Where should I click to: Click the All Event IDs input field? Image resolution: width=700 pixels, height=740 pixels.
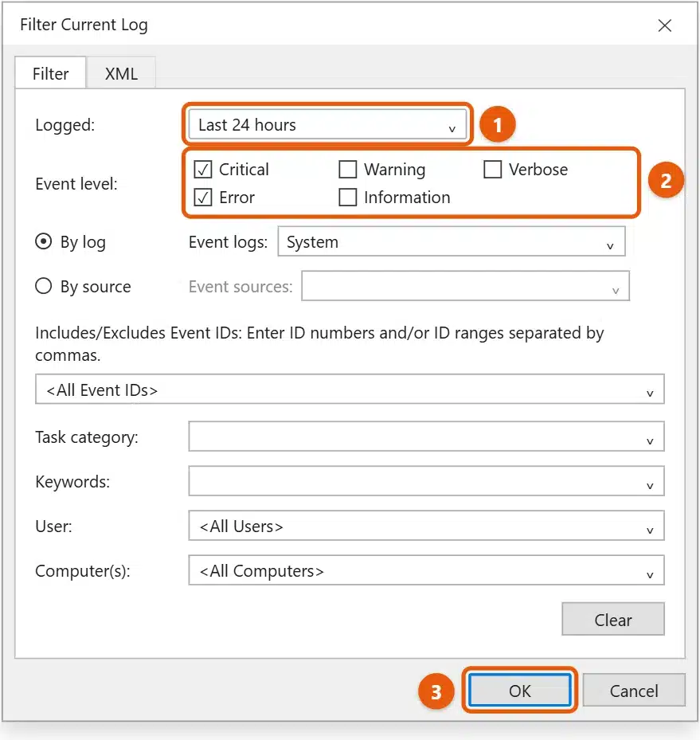point(350,390)
